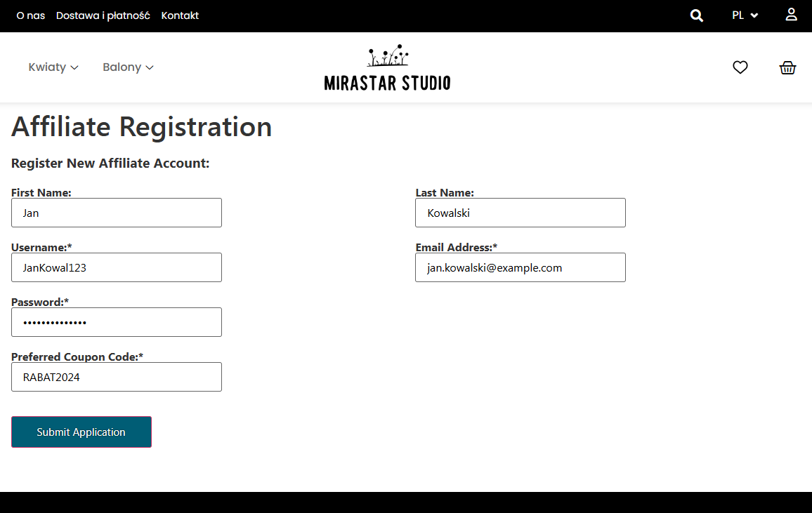Image resolution: width=812 pixels, height=513 pixels.
Task: Expand the Balony menu
Action: point(128,67)
